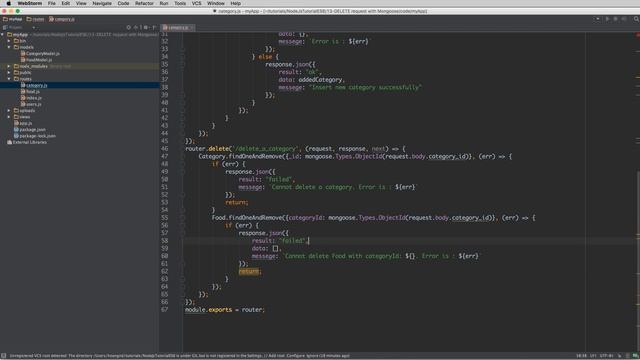Screen dimensions: 640x360
Task: Click the Run play icon in toolbar
Action: coord(607,19)
